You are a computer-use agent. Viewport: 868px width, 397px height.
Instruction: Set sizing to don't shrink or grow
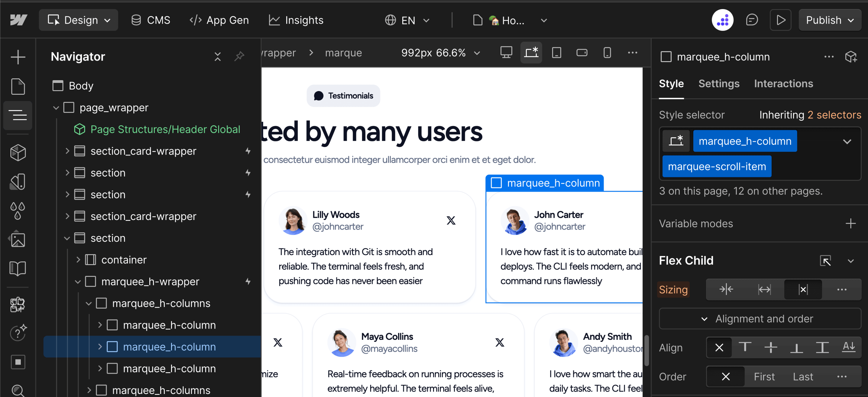pyautogui.click(x=803, y=289)
